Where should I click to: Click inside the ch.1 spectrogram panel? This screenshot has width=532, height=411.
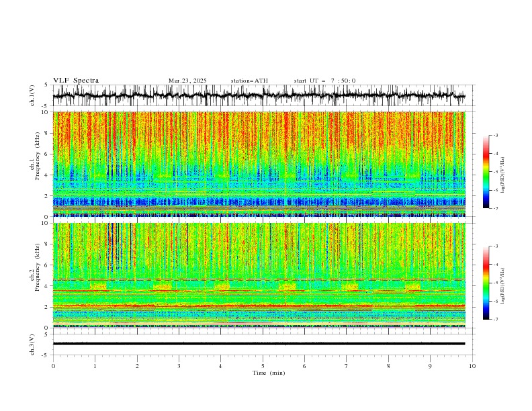259,164
